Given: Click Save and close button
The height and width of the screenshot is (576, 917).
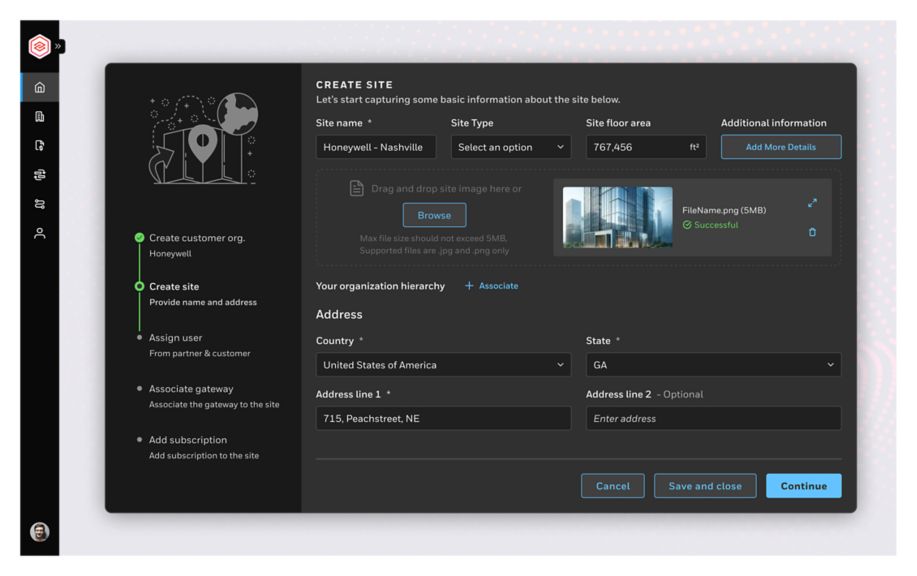Looking at the screenshot, I should (705, 486).
